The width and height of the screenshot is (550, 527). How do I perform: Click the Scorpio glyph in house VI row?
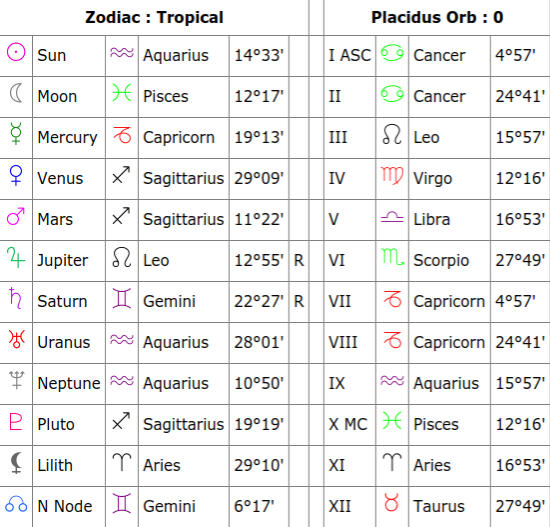pos(393,257)
